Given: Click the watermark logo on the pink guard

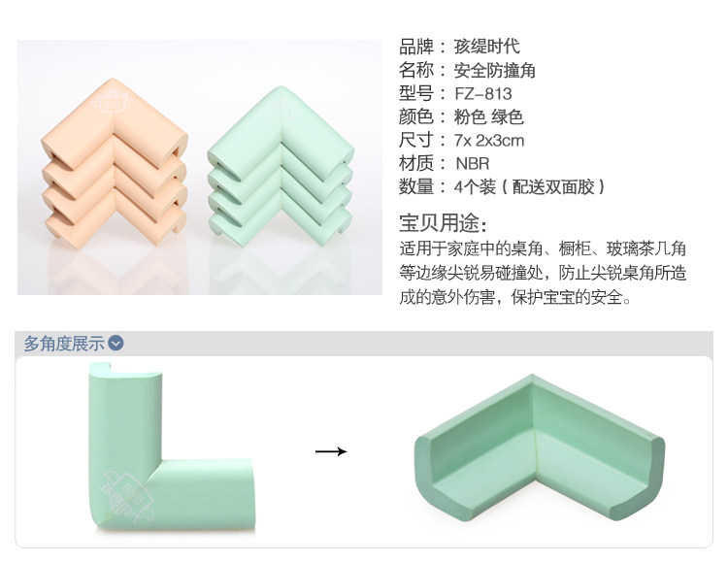Looking at the screenshot, I should 109,102.
